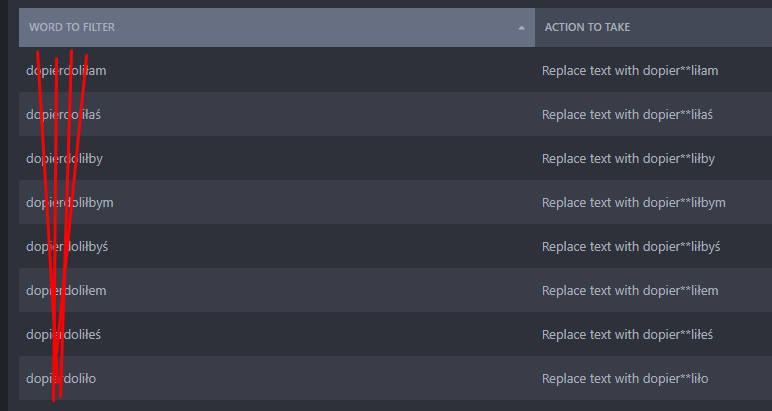Open action 'Replace text with dopier**liło'
The height and width of the screenshot is (411, 772).
tap(625, 379)
